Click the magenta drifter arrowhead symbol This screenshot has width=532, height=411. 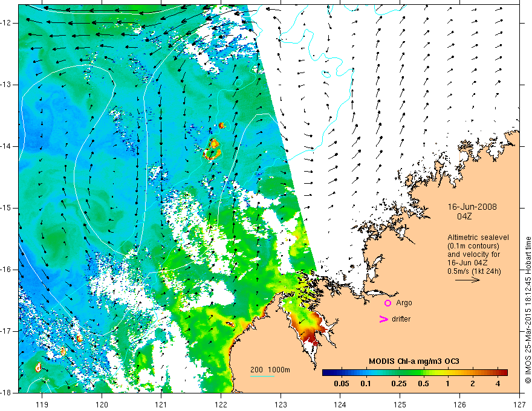(383, 319)
